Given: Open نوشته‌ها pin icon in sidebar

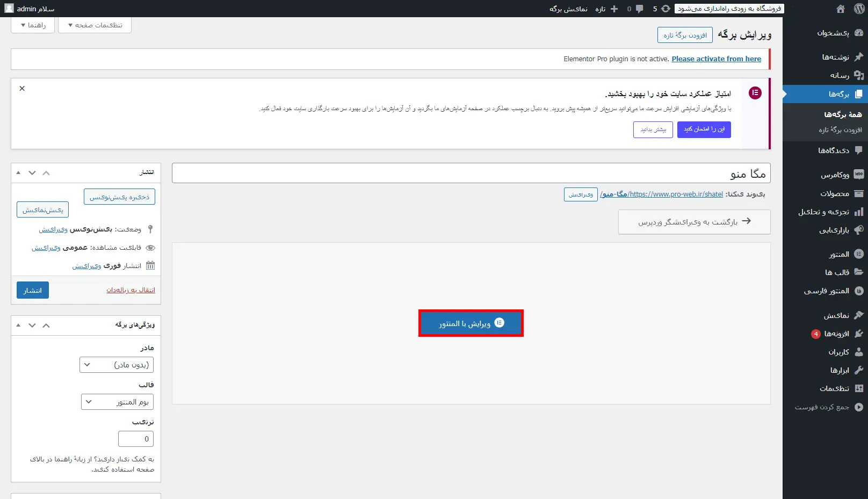Looking at the screenshot, I should click(x=858, y=57).
